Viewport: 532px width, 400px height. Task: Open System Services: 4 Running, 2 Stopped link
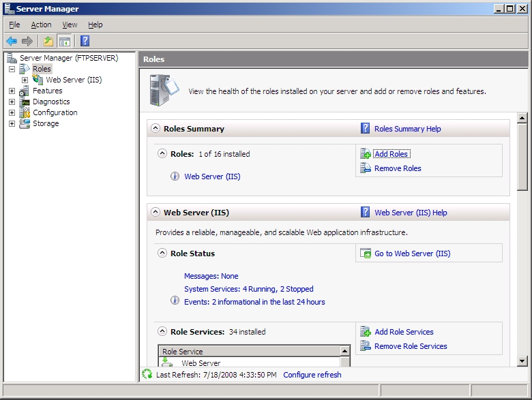coord(249,289)
